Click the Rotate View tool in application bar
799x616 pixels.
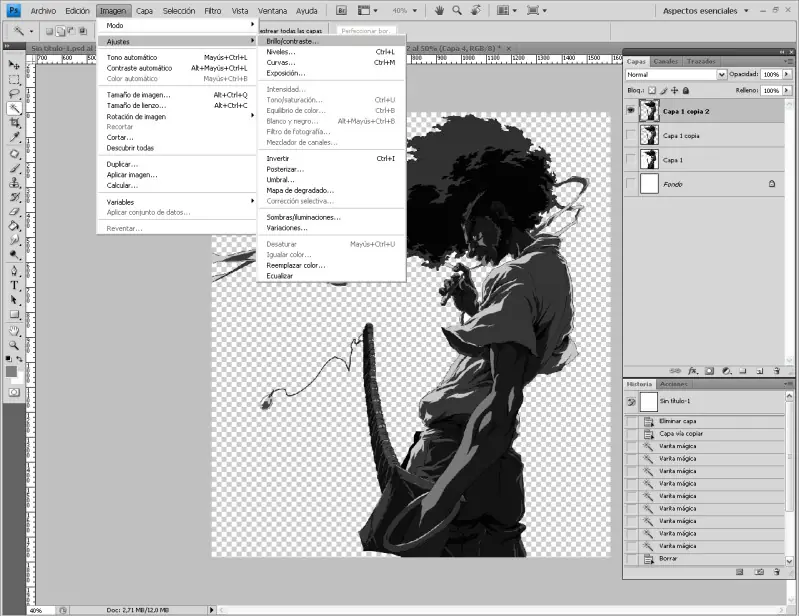(x=475, y=10)
